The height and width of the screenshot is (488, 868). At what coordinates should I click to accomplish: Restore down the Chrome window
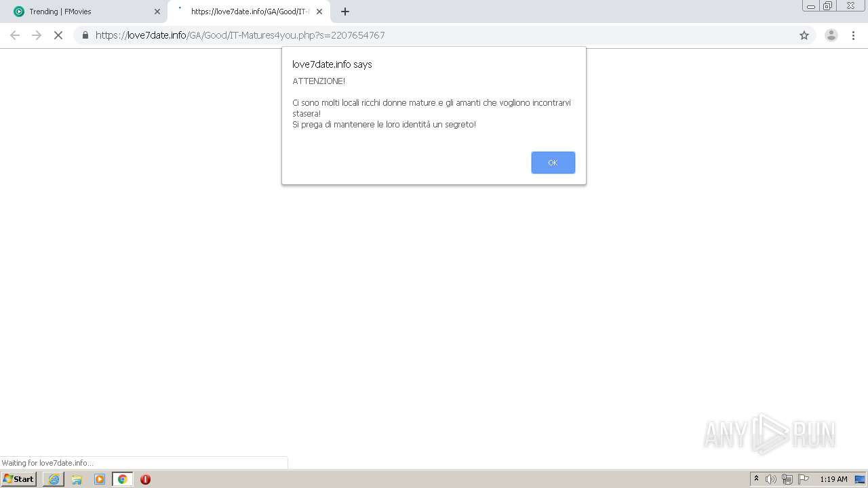[828, 6]
